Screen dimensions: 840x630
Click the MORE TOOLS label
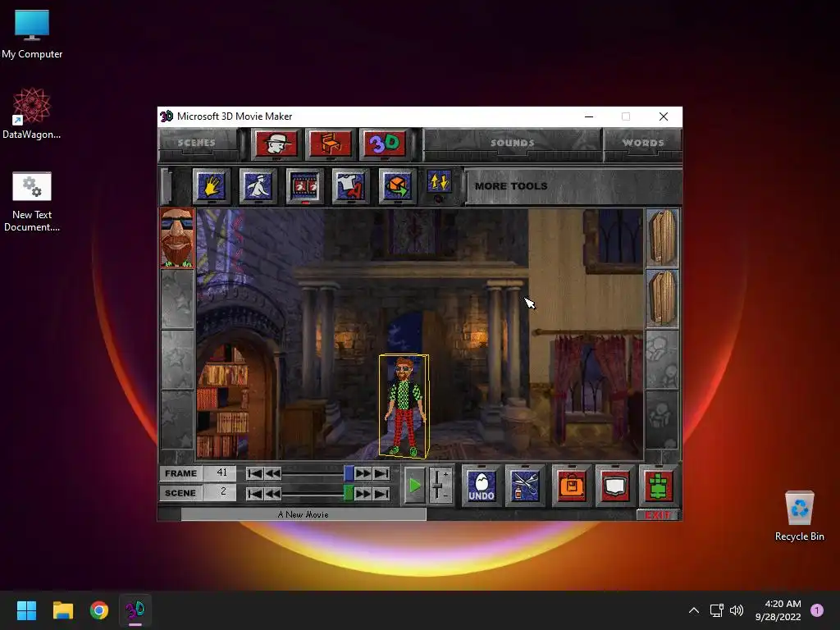[511, 186]
